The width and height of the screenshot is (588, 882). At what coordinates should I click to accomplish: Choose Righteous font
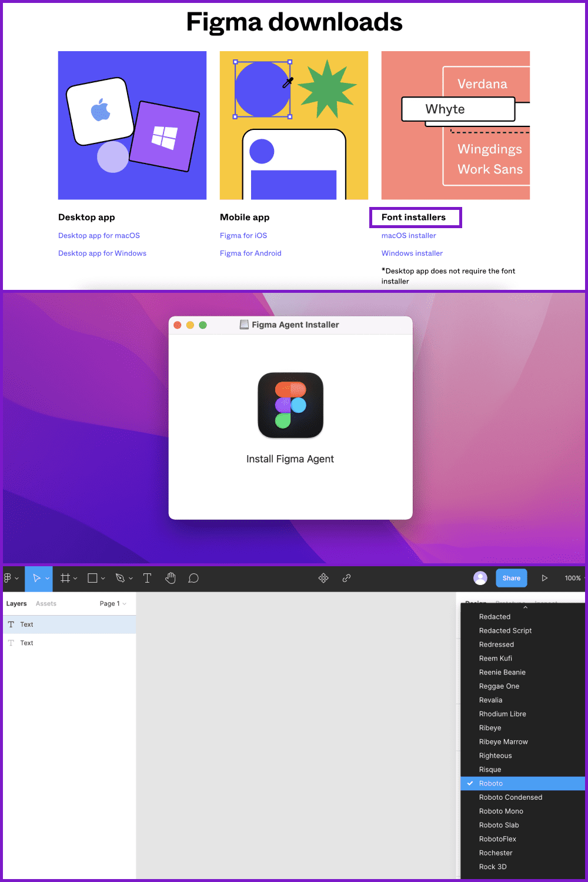click(x=523, y=756)
